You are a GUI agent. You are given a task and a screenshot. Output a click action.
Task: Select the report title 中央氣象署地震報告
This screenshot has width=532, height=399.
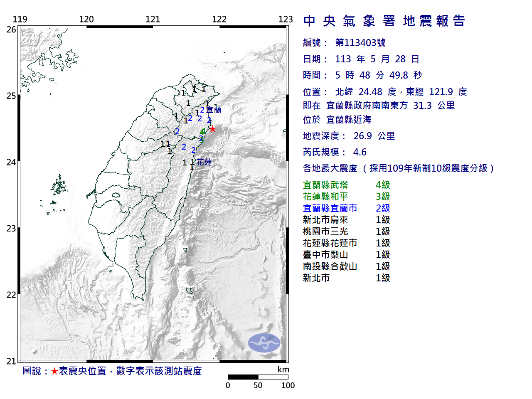pos(384,21)
